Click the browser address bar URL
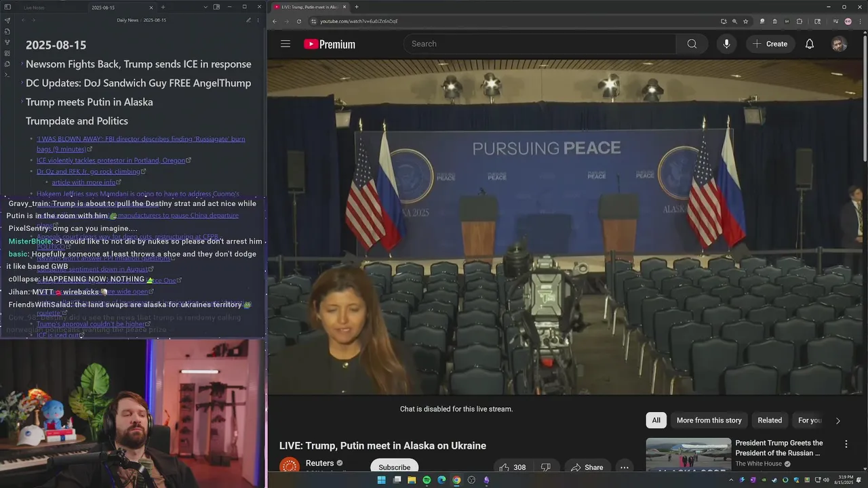Viewport: 868px width, 488px height. pos(359,21)
